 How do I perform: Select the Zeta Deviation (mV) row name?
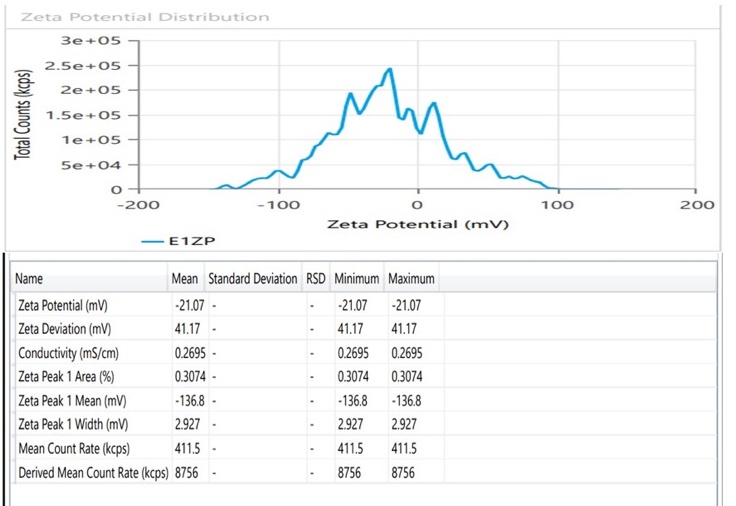63,327
